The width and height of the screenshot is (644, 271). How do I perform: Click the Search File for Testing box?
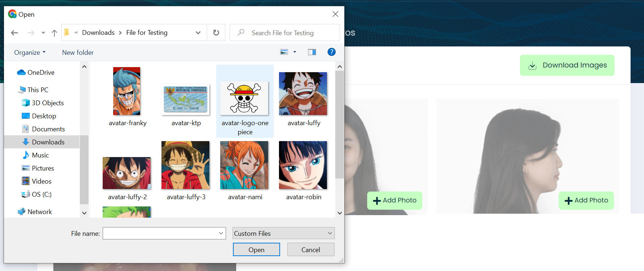click(x=285, y=33)
